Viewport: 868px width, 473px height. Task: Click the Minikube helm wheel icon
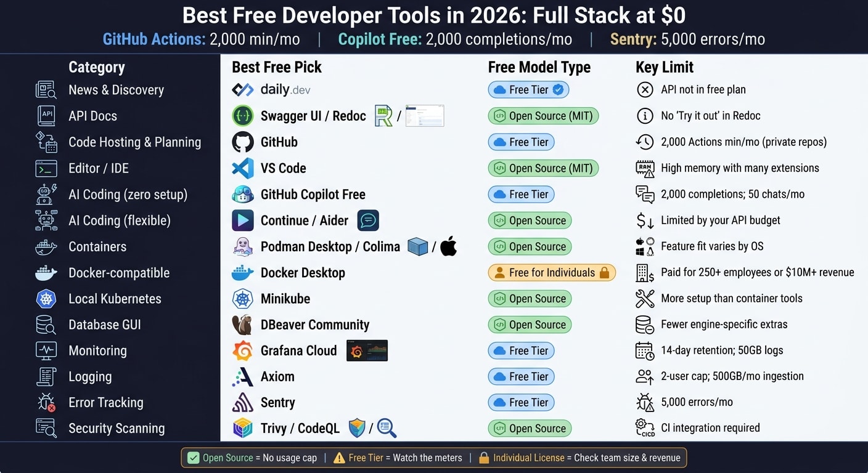(x=242, y=299)
